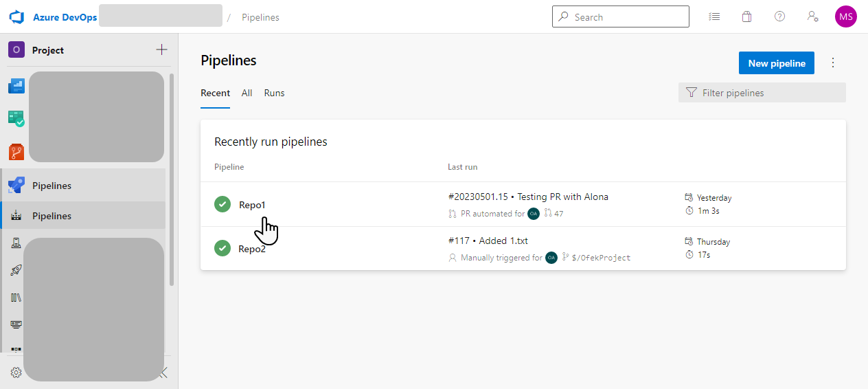The height and width of the screenshot is (389, 868).
Task: Switch to the Runs tab
Action: (x=274, y=93)
